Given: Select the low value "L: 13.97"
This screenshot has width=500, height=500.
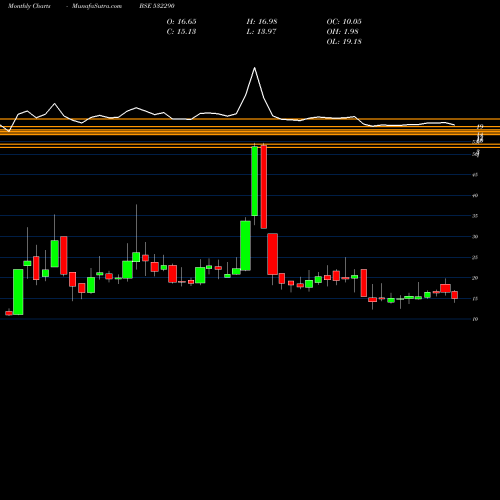Looking at the screenshot, I should point(261,32).
